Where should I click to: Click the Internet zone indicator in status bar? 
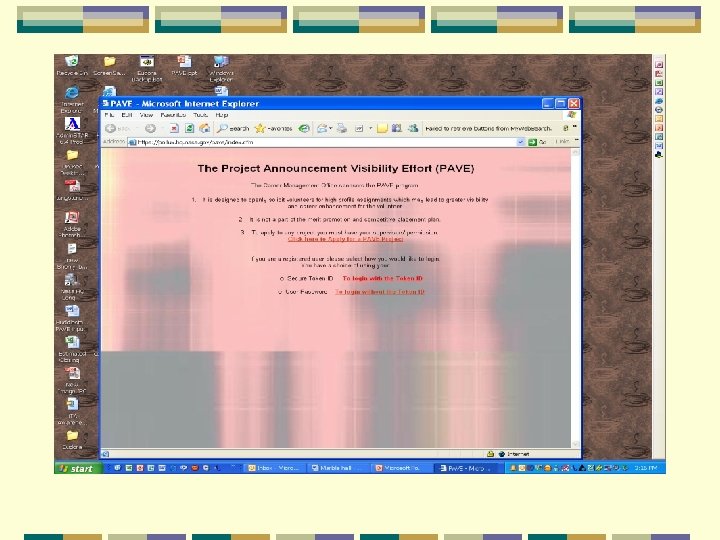pos(514,454)
